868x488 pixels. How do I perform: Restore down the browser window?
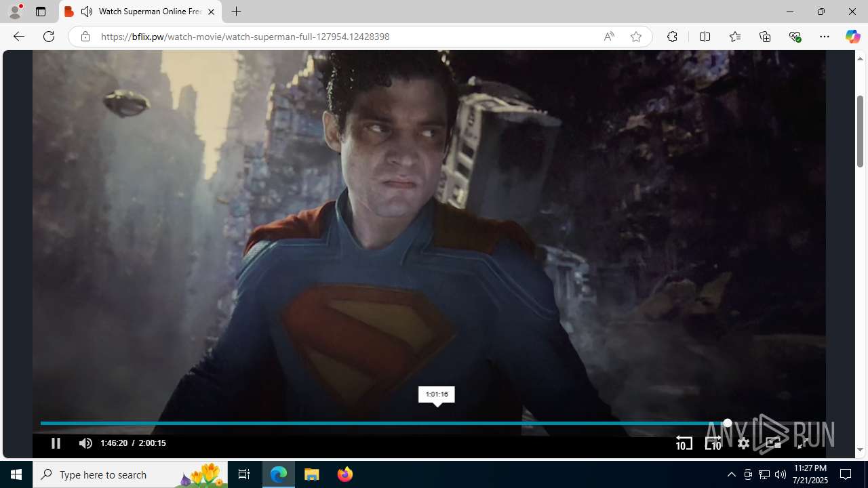pyautogui.click(x=821, y=12)
